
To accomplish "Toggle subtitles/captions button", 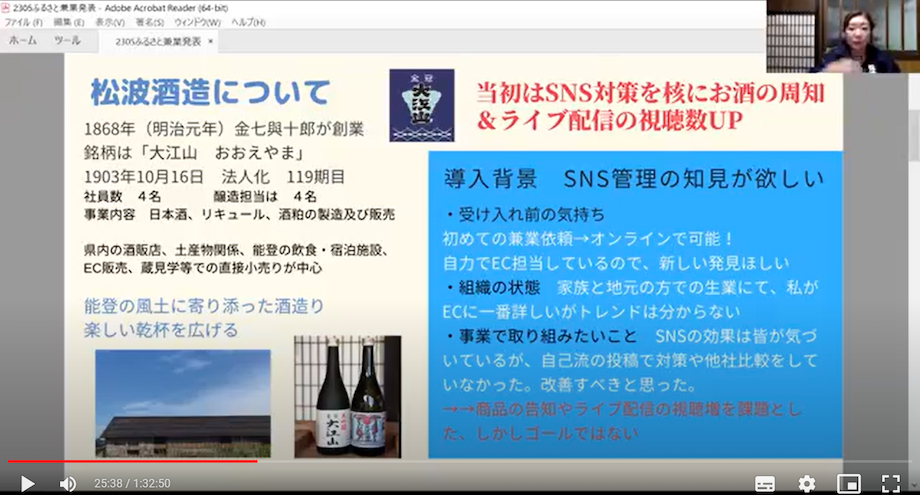I will 765,484.
